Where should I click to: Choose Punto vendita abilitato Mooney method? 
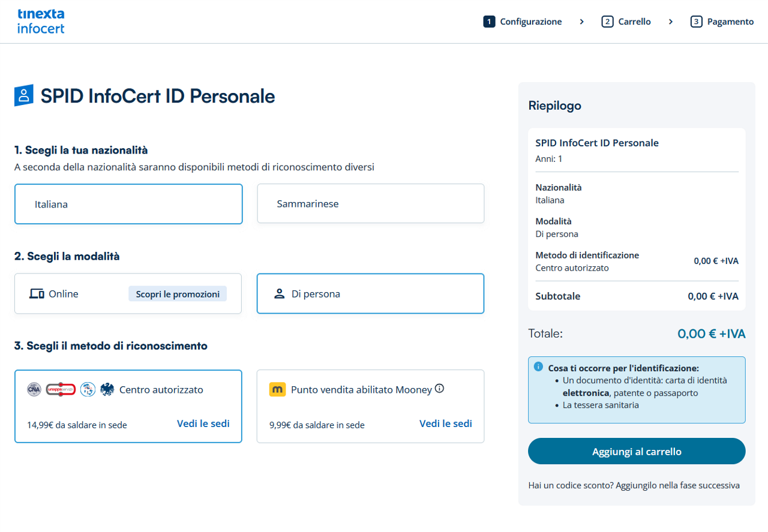[370, 407]
